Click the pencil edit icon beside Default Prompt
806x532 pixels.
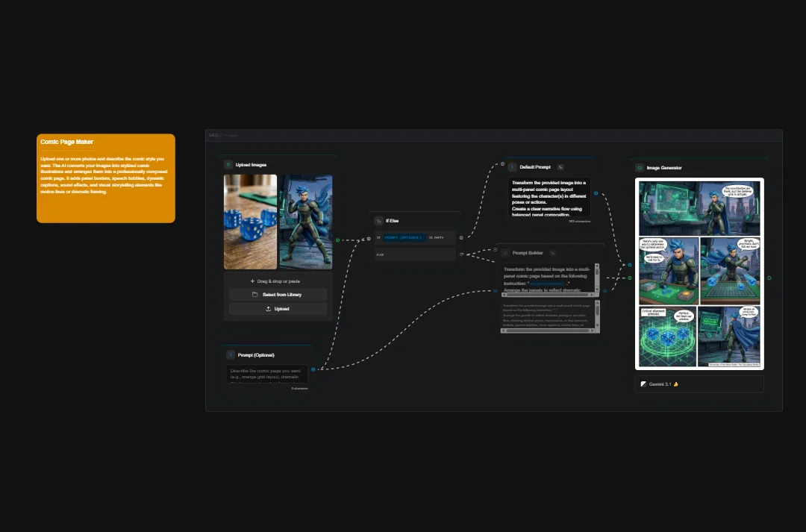pos(560,167)
